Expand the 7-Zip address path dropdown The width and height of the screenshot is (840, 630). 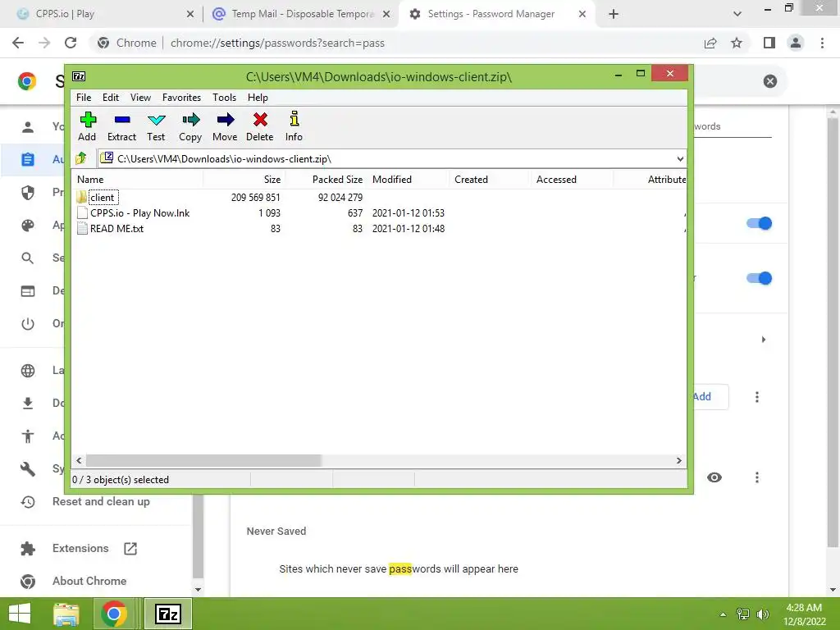pos(680,159)
